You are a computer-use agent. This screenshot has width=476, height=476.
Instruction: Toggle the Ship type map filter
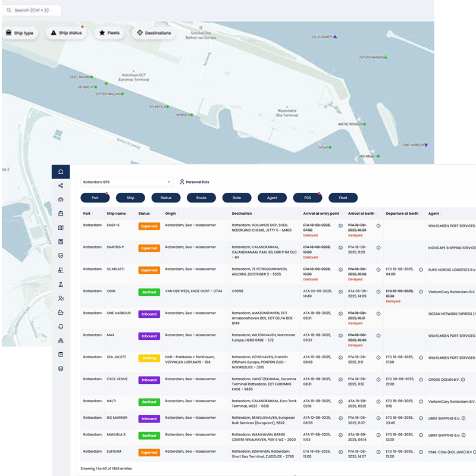[20, 33]
